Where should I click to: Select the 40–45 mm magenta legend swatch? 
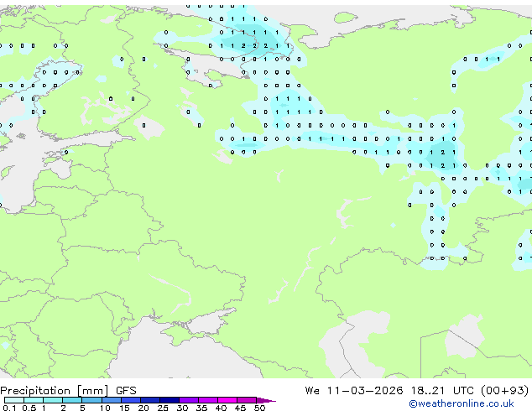pyautogui.click(x=227, y=400)
